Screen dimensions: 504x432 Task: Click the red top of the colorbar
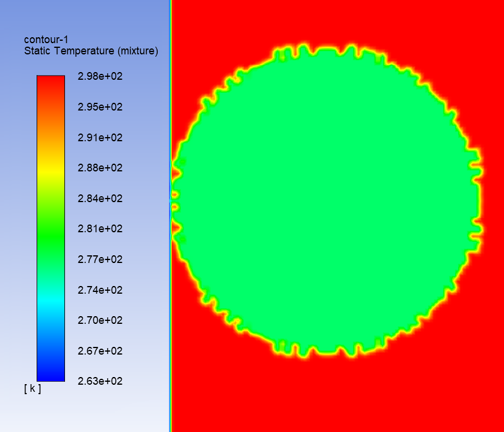(51, 80)
